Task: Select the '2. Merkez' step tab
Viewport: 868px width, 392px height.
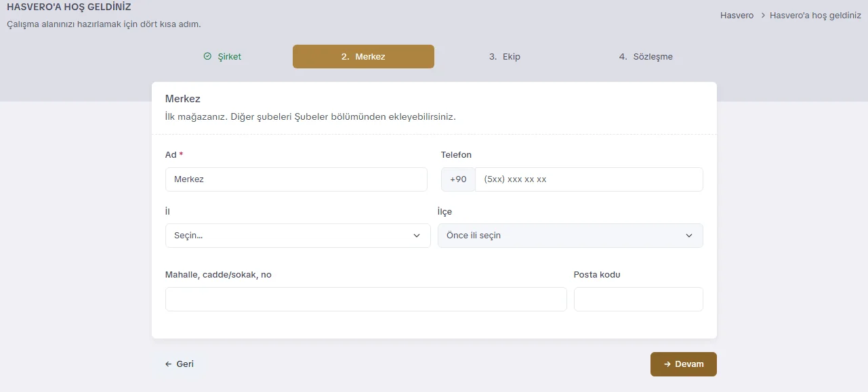Action: 363,57
